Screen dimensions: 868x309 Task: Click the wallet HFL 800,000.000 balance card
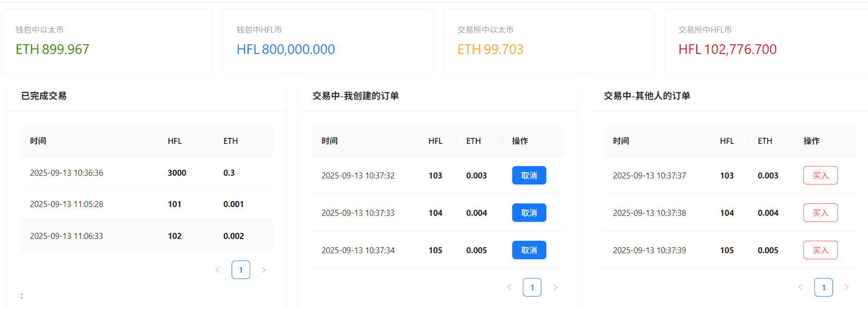(x=328, y=42)
